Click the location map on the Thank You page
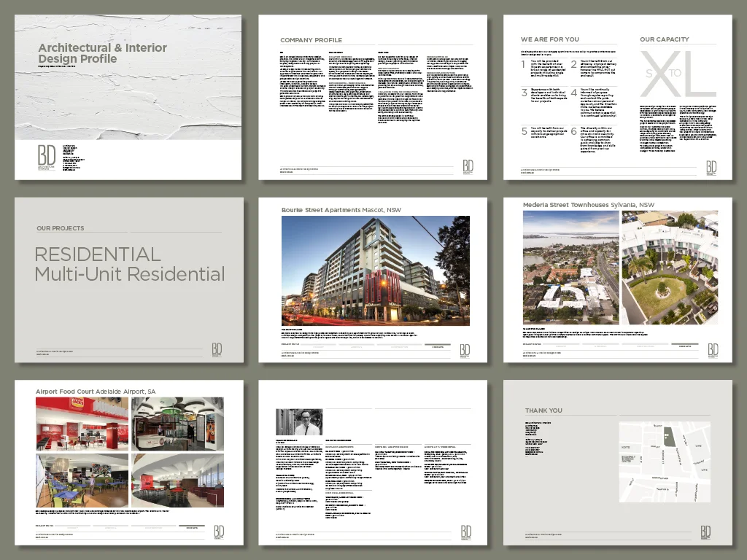This screenshot has height=560, width=747. tap(665, 462)
